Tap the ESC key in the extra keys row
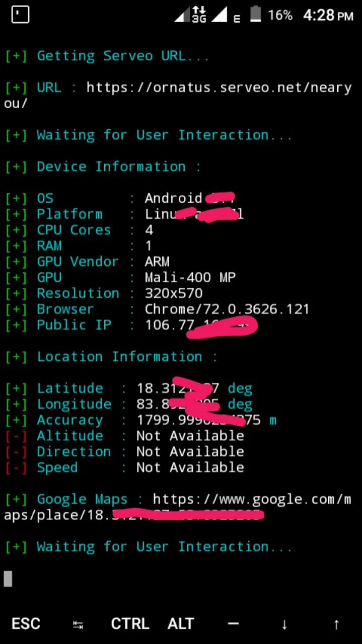 (x=26, y=624)
